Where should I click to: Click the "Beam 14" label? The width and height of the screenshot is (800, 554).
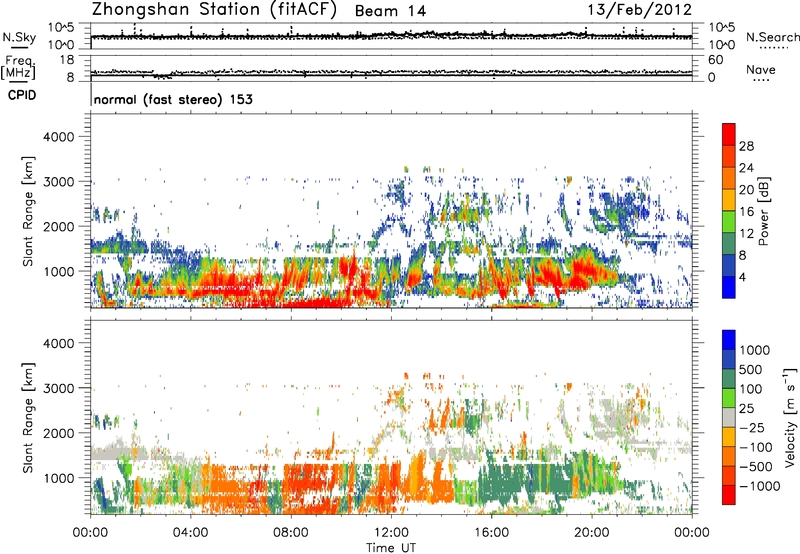390,11
